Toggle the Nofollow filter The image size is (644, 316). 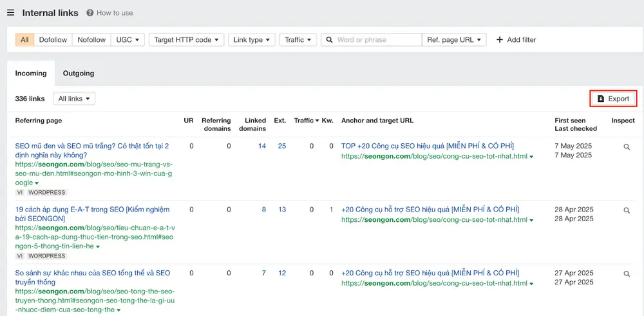click(x=91, y=40)
